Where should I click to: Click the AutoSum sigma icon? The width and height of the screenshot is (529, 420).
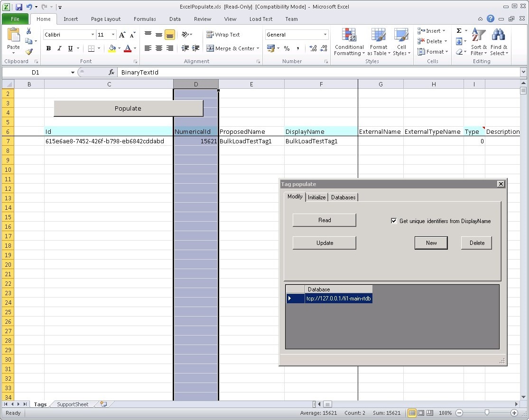pos(459,31)
